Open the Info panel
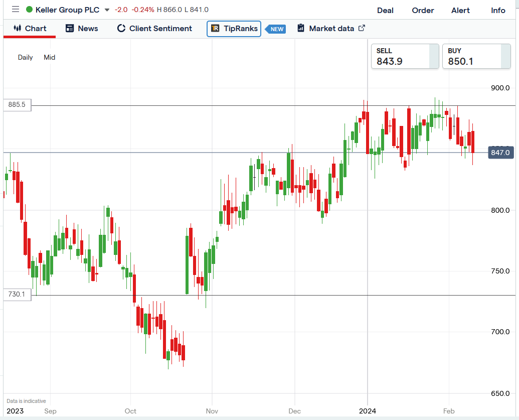Viewport: 519px width, 420px height. (498, 10)
